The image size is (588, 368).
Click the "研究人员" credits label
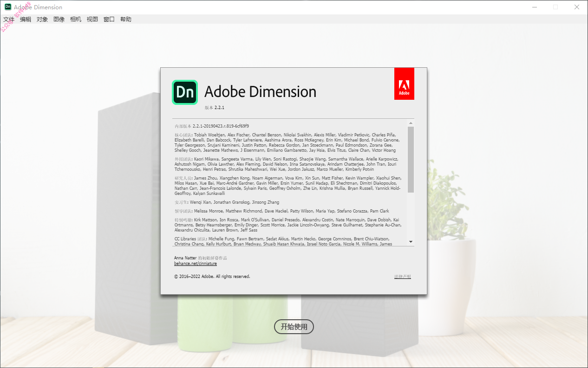(183, 178)
